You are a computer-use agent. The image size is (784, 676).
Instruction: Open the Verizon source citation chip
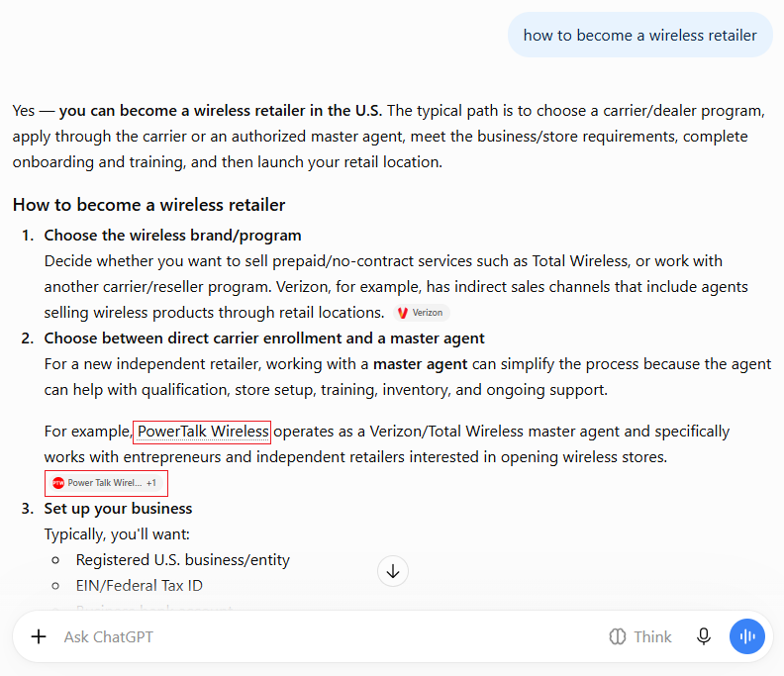421,313
